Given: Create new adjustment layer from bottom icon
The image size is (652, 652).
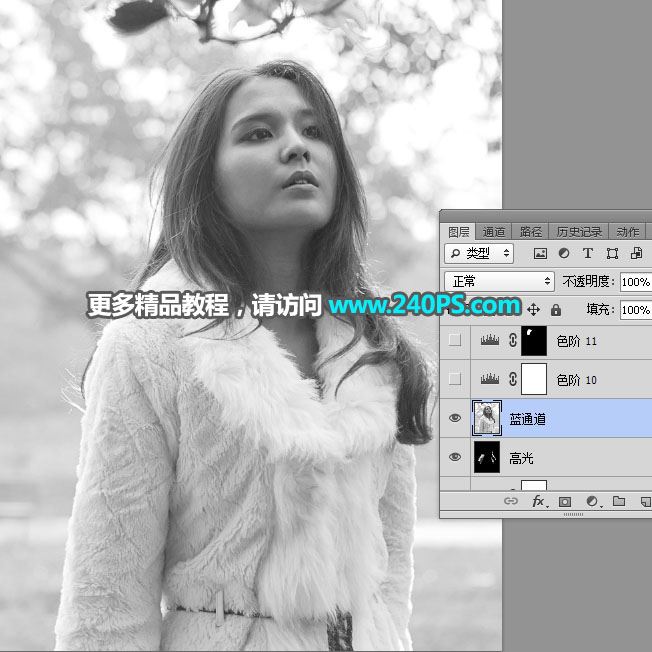Looking at the screenshot, I should (x=592, y=501).
